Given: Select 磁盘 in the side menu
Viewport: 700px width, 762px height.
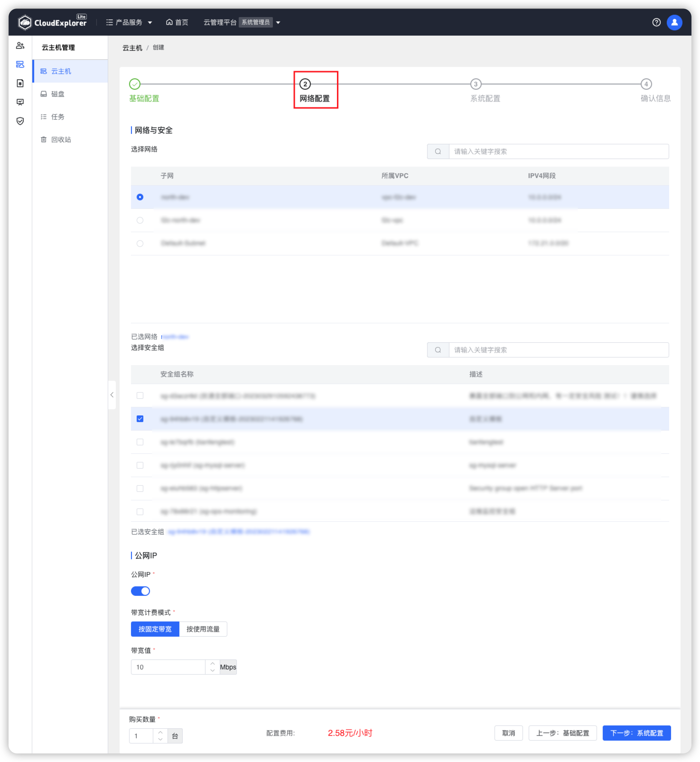Looking at the screenshot, I should [70, 94].
